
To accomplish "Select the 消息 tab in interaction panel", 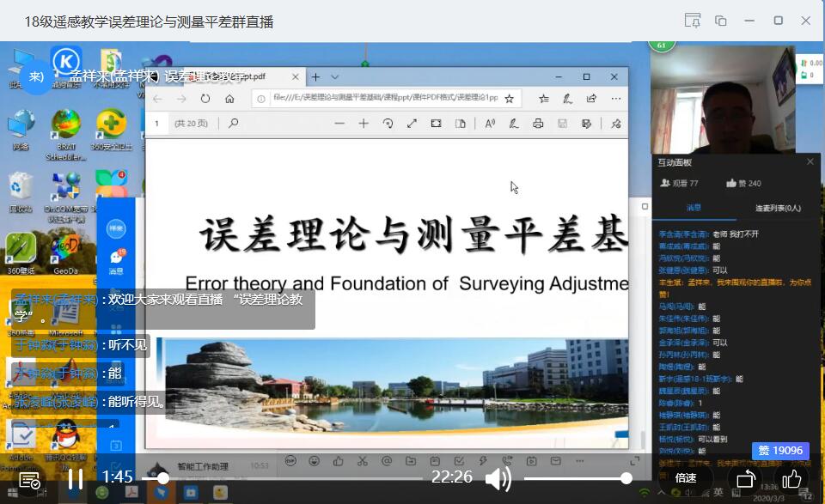I will 694,208.
